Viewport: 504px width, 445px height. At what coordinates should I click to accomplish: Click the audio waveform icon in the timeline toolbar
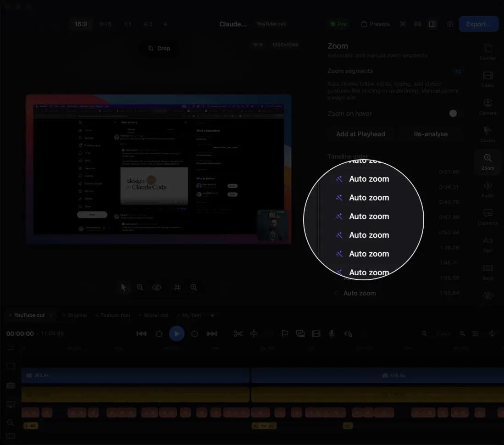tap(348, 334)
